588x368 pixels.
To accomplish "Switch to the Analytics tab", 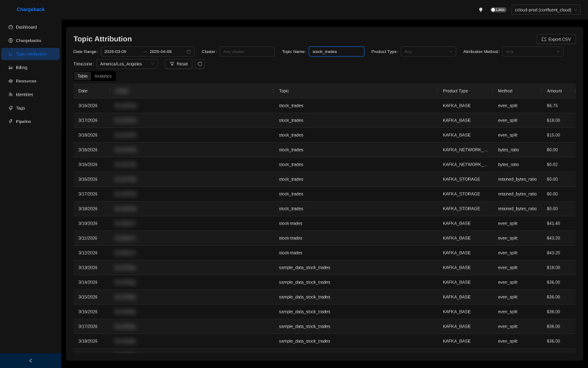I will 103,77.
